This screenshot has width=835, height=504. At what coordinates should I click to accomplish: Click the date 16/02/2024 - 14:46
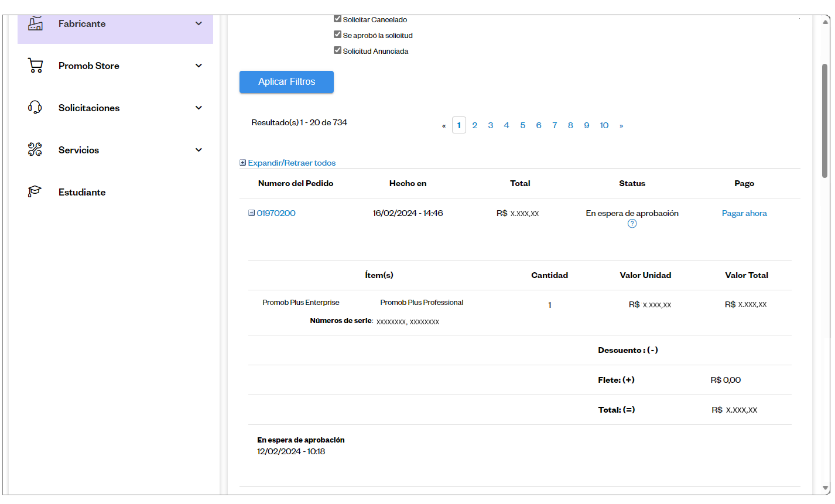tap(408, 213)
